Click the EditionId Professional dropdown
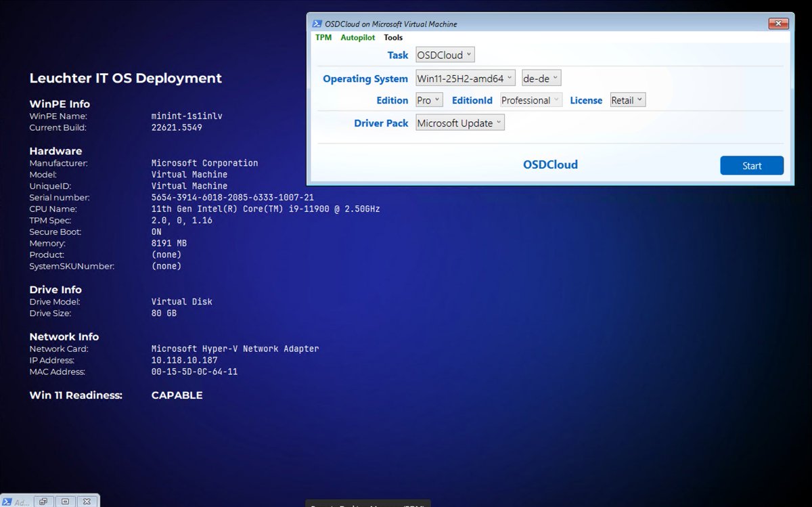This screenshot has height=507, width=812. 531,100
